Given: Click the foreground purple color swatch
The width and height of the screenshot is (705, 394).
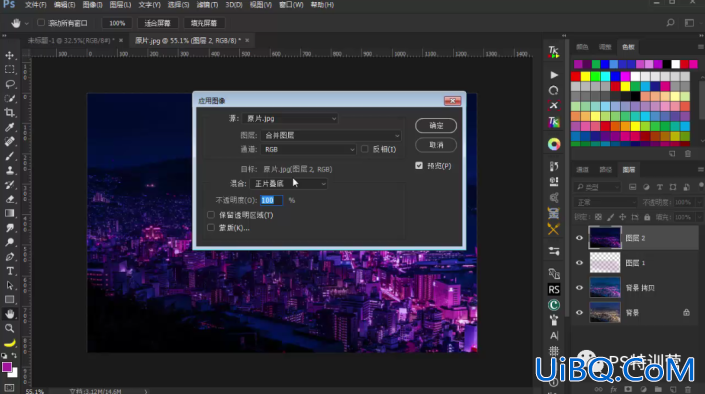Looking at the screenshot, I should coord(7,367).
